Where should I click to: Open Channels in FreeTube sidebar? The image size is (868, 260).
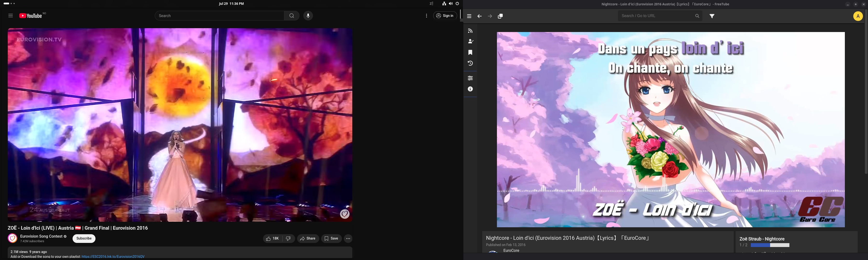tap(470, 41)
